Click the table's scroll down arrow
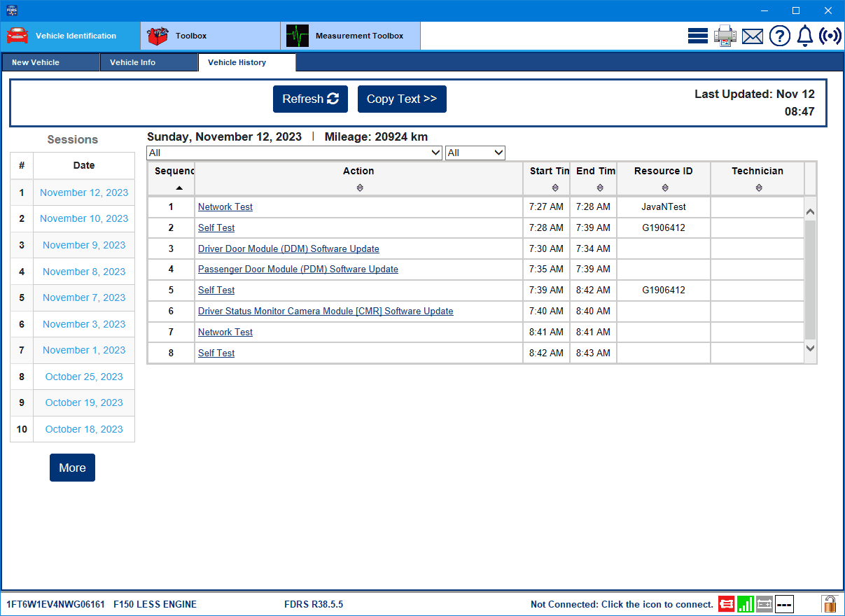The width and height of the screenshot is (845, 616). [811, 348]
